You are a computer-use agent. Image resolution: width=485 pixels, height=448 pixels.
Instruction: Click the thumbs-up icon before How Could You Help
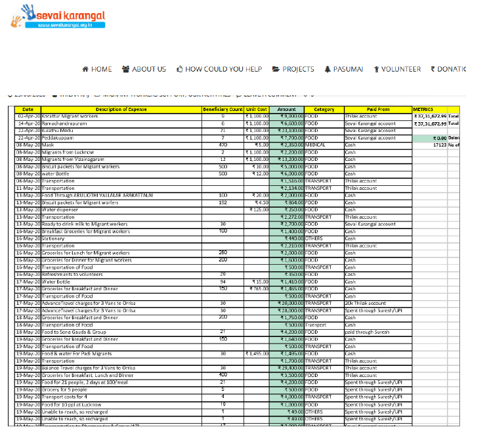180,69
